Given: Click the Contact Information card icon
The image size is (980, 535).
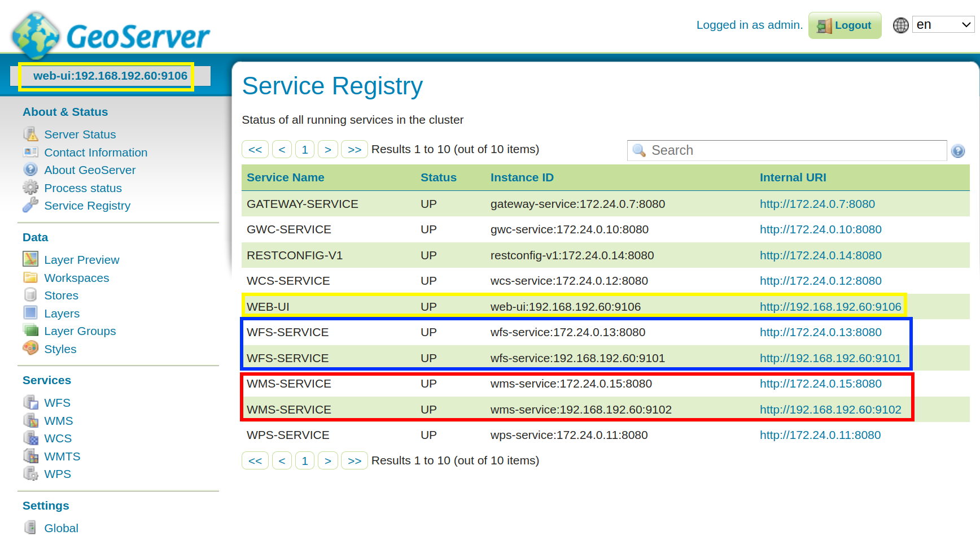Looking at the screenshot, I should [x=30, y=152].
